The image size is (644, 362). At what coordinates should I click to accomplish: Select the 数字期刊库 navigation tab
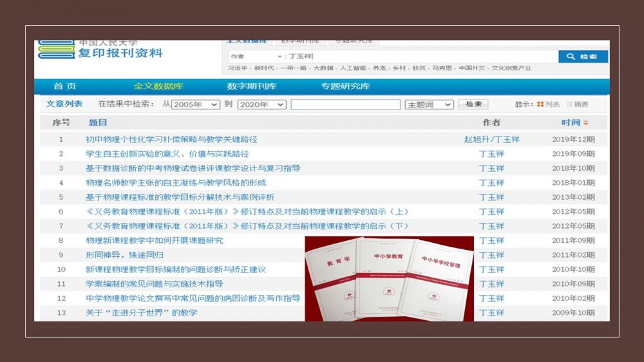tap(252, 86)
